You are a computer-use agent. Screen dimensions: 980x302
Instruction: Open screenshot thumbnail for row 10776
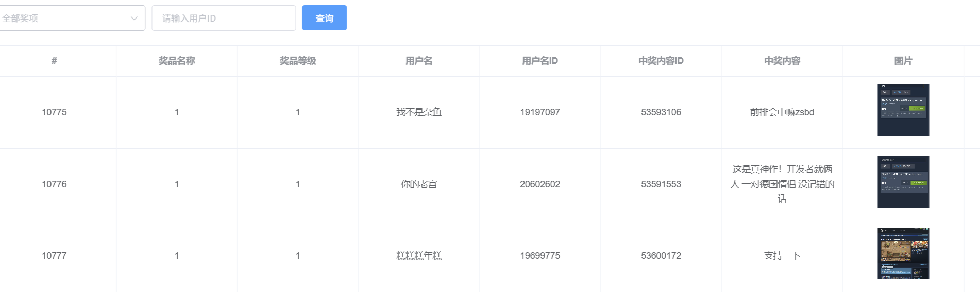click(x=903, y=182)
